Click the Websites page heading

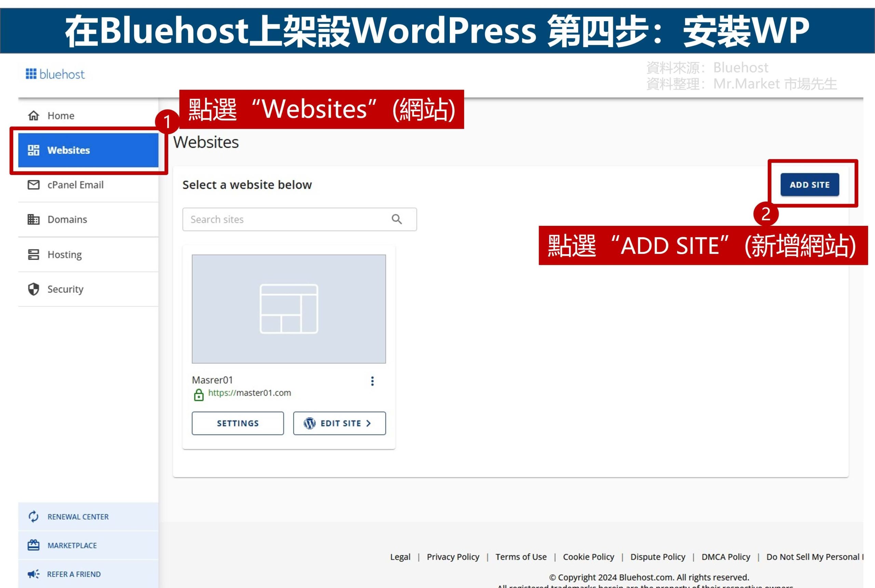[x=206, y=142]
